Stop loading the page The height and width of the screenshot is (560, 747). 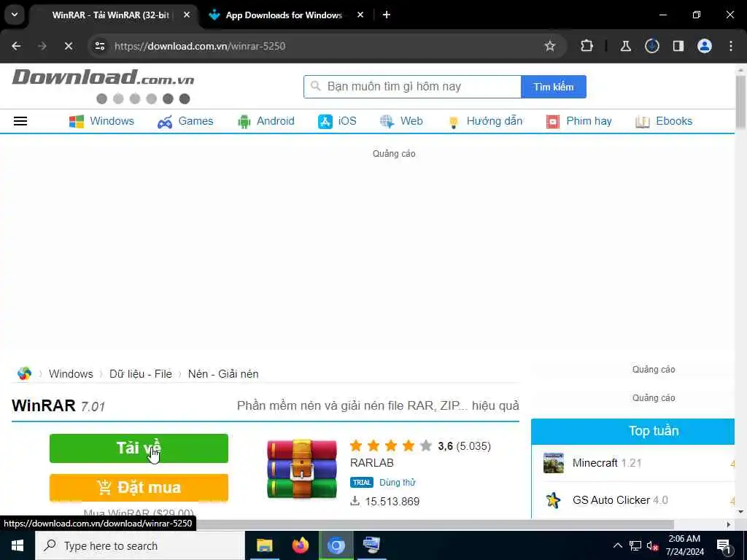(68, 46)
